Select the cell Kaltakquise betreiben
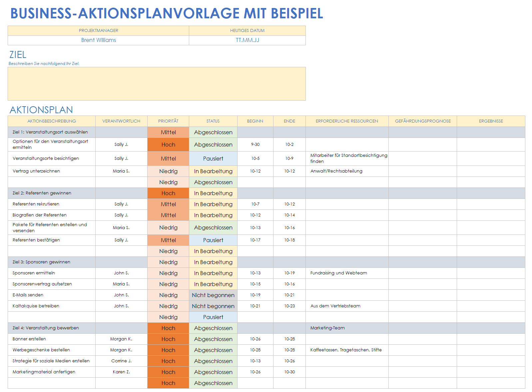 [52, 306]
